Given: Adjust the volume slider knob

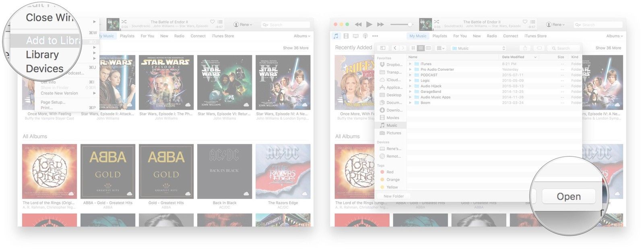Looking at the screenshot, I should point(410,25).
